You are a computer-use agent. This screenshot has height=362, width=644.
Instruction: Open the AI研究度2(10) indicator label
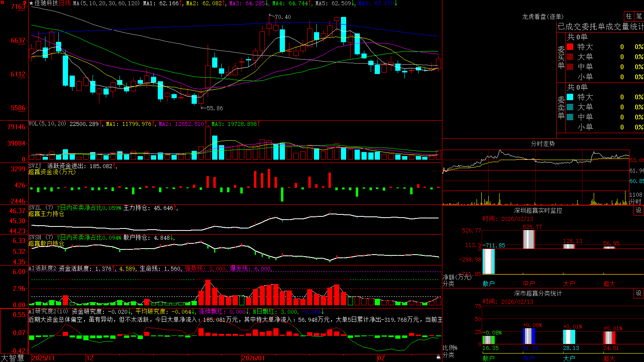coord(49,311)
